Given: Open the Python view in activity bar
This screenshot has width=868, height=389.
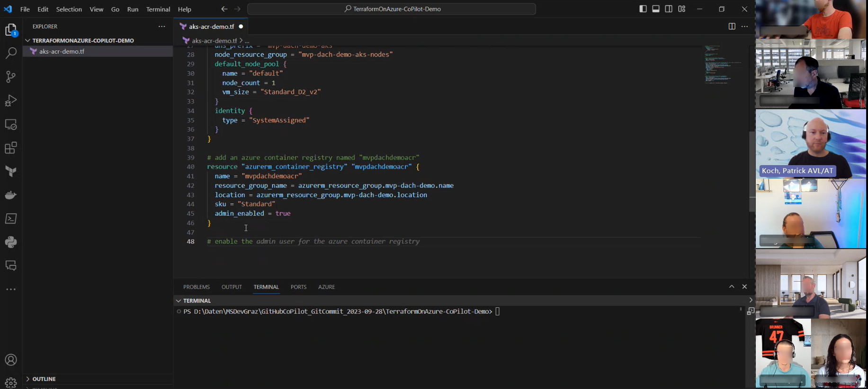Looking at the screenshot, I should click(x=11, y=242).
